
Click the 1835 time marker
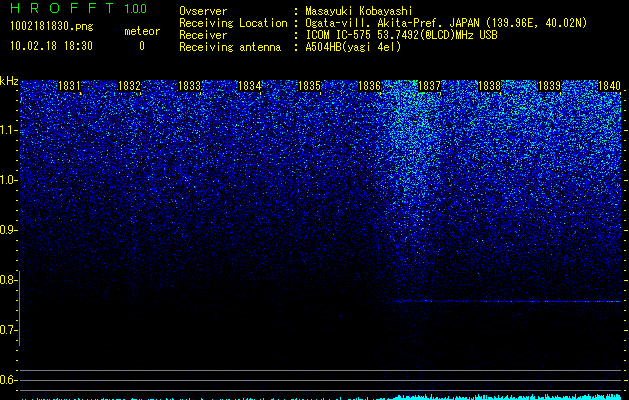(x=309, y=86)
